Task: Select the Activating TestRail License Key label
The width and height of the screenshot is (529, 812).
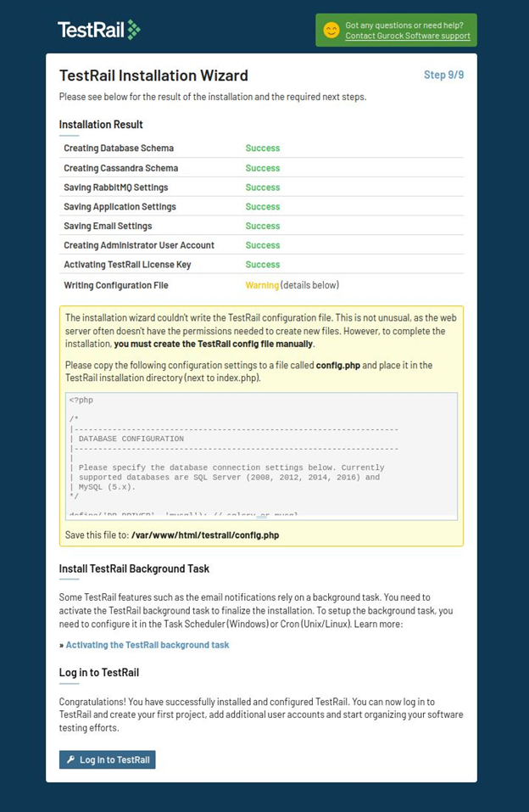Action: [x=127, y=265]
